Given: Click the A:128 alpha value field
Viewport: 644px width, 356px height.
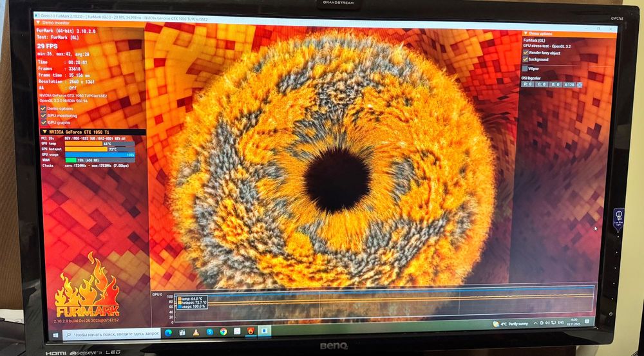Looking at the screenshot, I should point(569,84).
